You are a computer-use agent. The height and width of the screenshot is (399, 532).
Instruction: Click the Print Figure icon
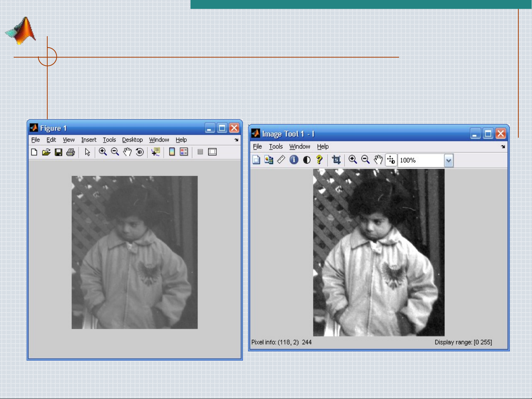point(71,152)
